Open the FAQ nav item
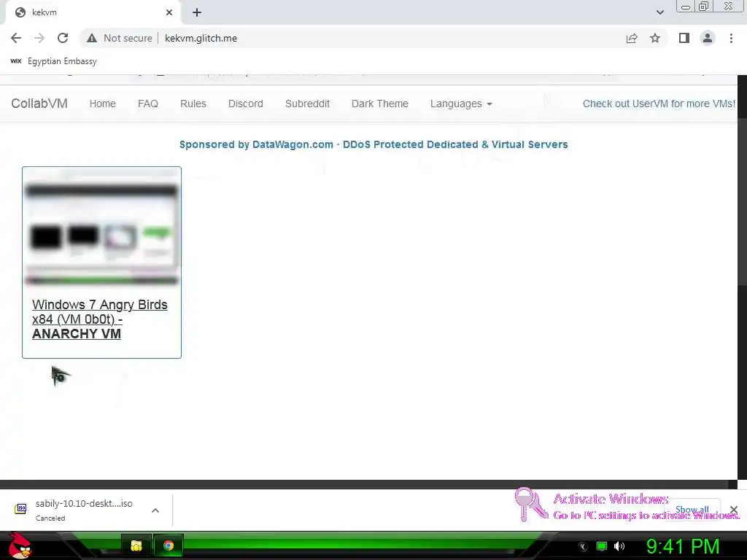This screenshot has width=747, height=560. [x=147, y=104]
